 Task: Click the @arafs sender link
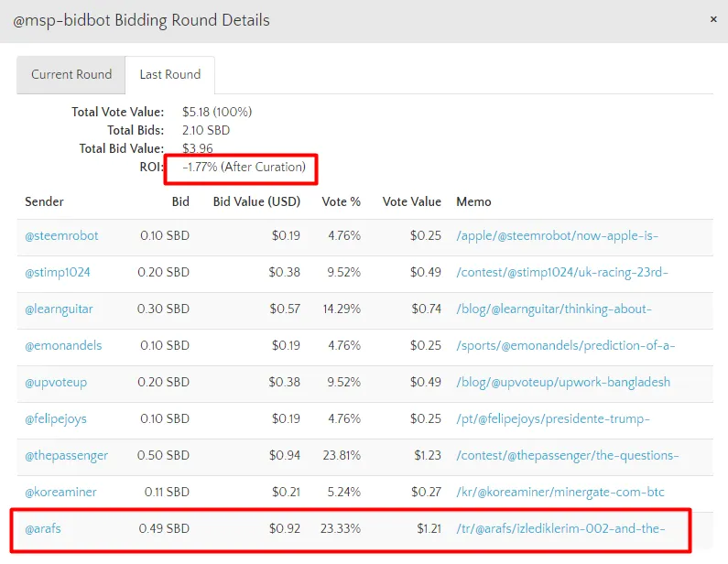point(43,529)
